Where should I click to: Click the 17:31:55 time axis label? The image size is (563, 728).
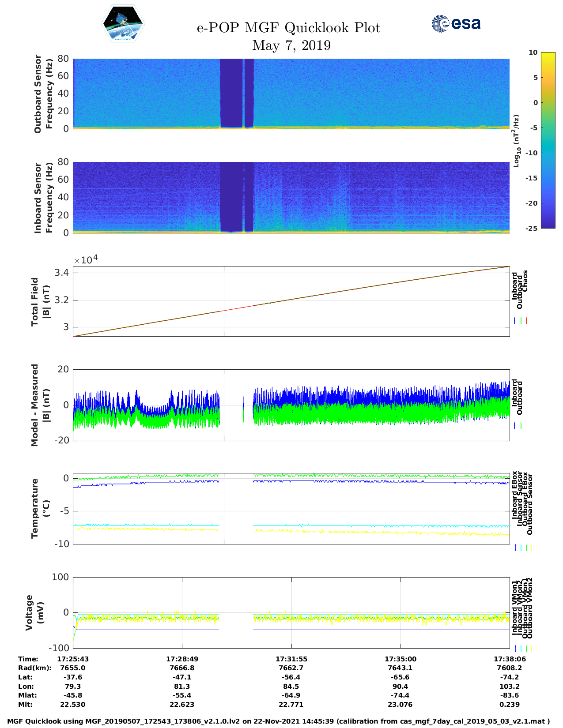[x=291, y=659]
